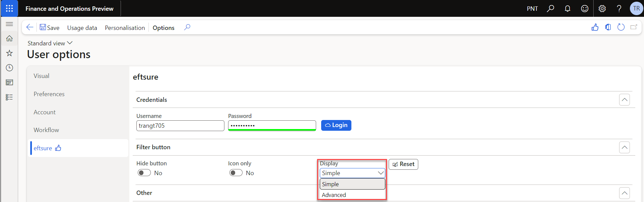The width and height of the screenshot is (644, 202).
Task: Switch to the Visual tab
Action: click(41, 76)
